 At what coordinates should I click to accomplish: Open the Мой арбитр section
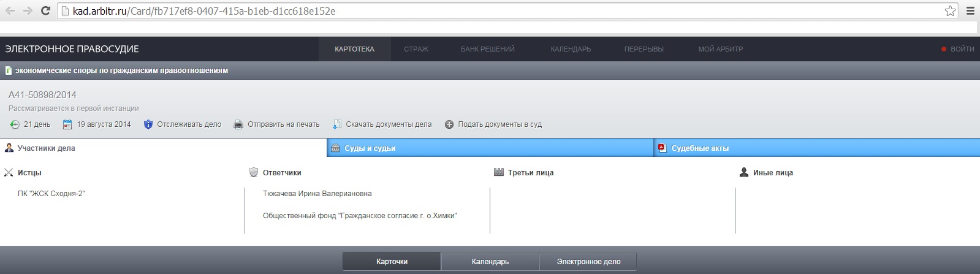point(720,49)
